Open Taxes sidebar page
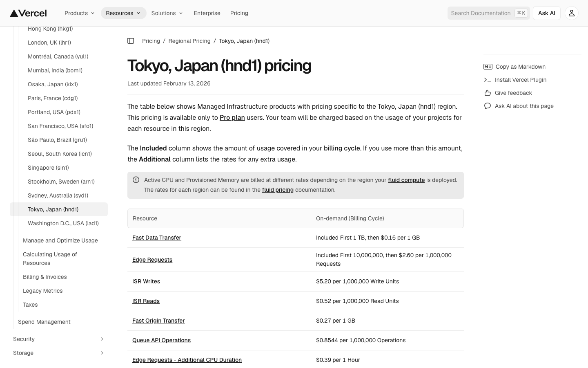This screenshot has height=368, width=588. coord(30,305)
